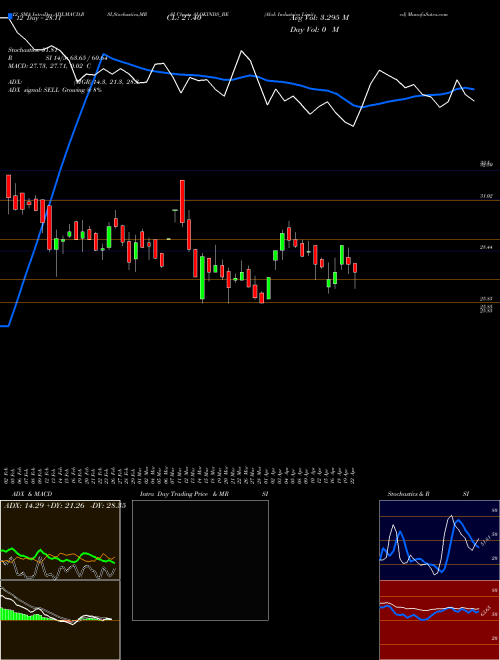Image resolution: width=500 pixels, height=660 pixels.
Task: Click the red RSI chart panel
Action: 439,620
